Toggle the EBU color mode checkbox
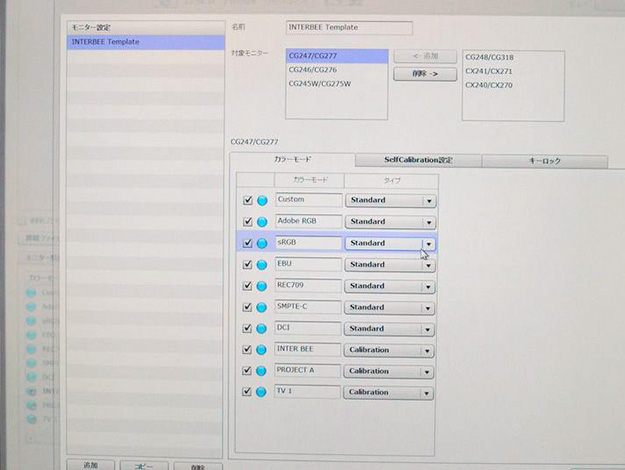625x470 pixels. 247,264
